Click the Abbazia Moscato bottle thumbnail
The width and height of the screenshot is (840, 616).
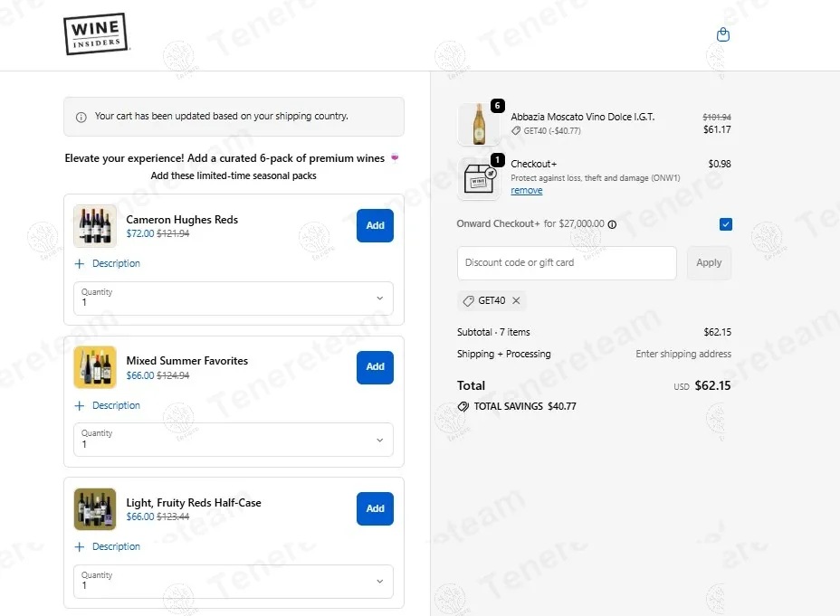(479, 124)
